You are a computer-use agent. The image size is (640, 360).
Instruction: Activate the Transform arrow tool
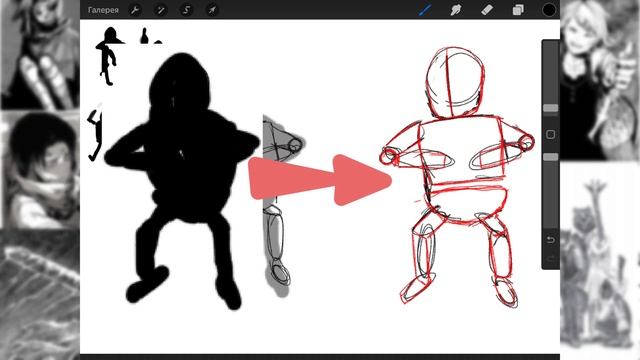click(x=212, y=10)
